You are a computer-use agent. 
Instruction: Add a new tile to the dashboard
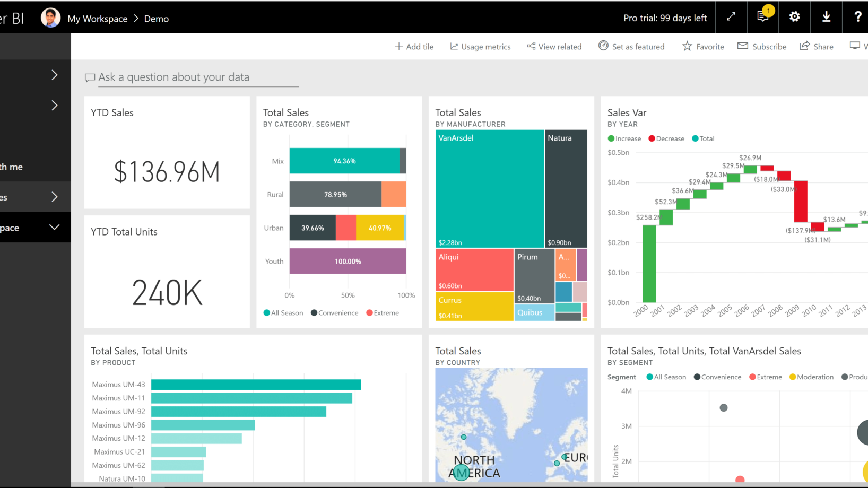[414, 46]
